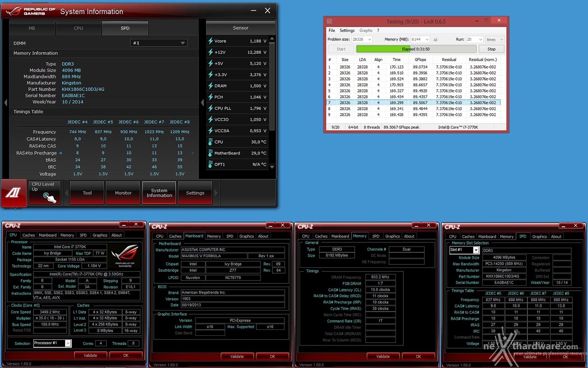This screenshot has width=588, height=368.
Task: Open the DIMM #1 dropdown
Action: click(159, 43)
